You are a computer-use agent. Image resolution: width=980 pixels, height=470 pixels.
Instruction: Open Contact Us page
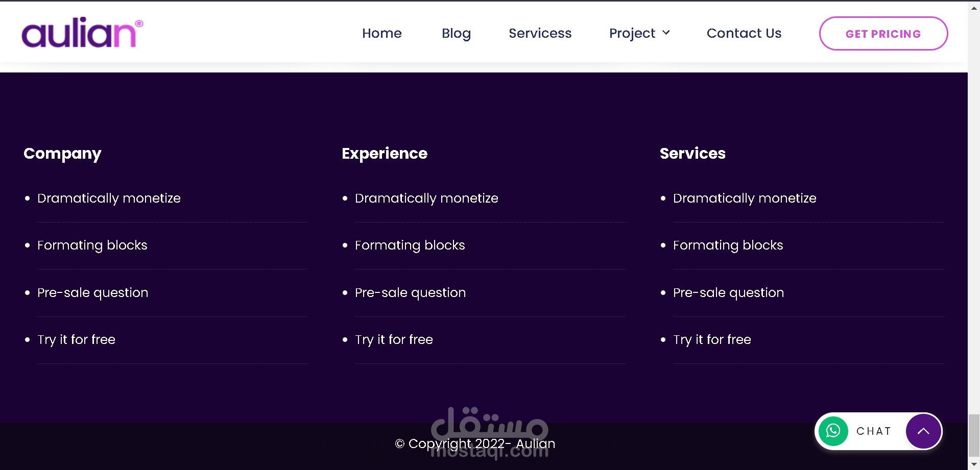[744, 33]
